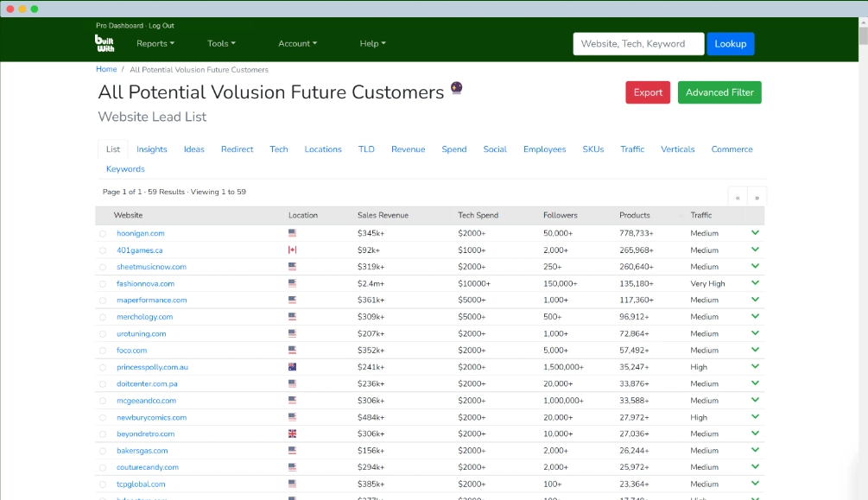Select the radio button for sheetmusicnow.com
Image resolution: width=868 pixels, height=500 pixels.
click(103, 267)
